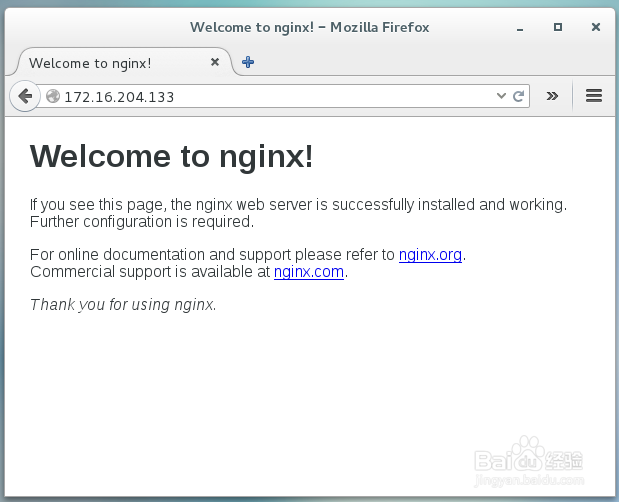Close the Firefox window

click(596, 27)
